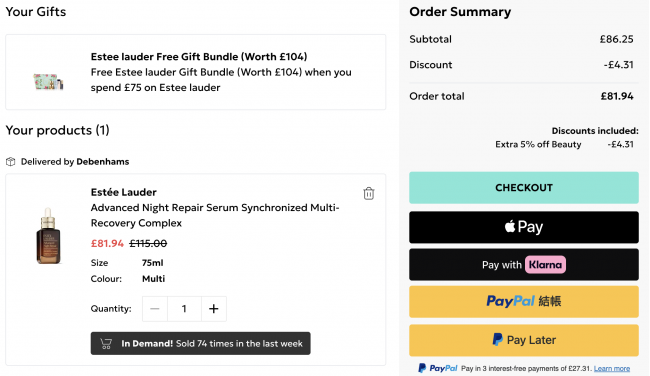Click the Estée Lauder brand name
The height and width of the screenshot is (376, 650).
(124, 192)
